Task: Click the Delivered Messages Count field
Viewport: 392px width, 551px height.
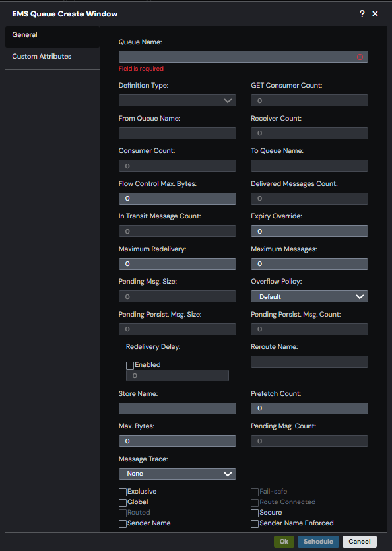Action: pos(310,199)
